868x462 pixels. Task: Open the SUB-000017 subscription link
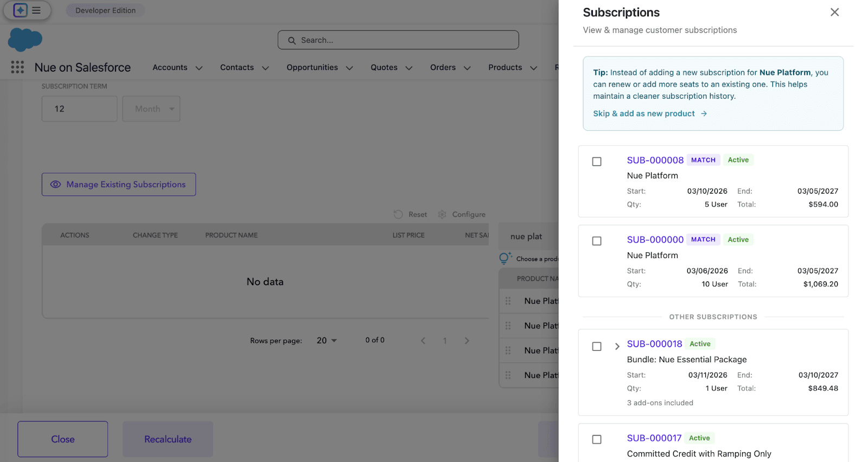point(654,438)
